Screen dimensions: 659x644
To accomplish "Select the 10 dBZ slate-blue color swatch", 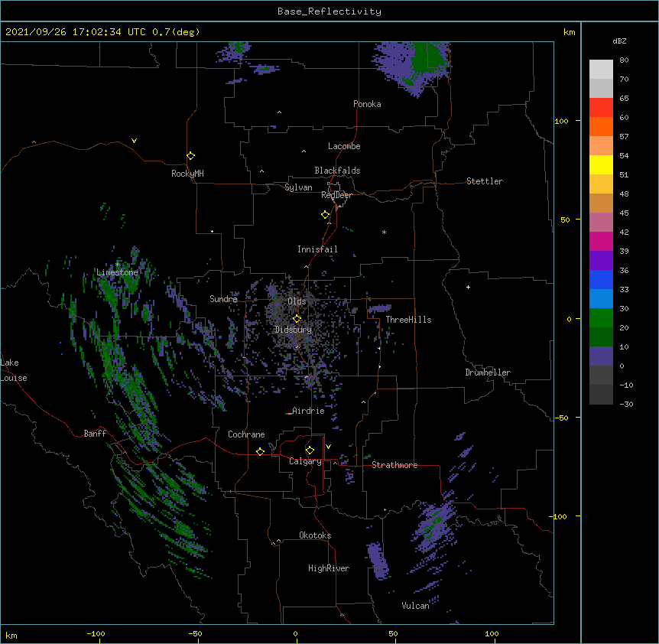I will (x=601, y=356).
